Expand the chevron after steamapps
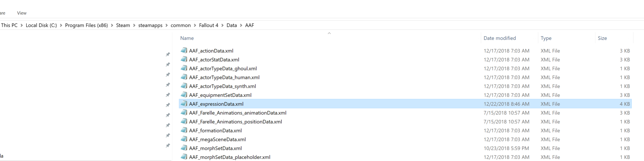This screenshot has width=644, height=161. (167, 25)
